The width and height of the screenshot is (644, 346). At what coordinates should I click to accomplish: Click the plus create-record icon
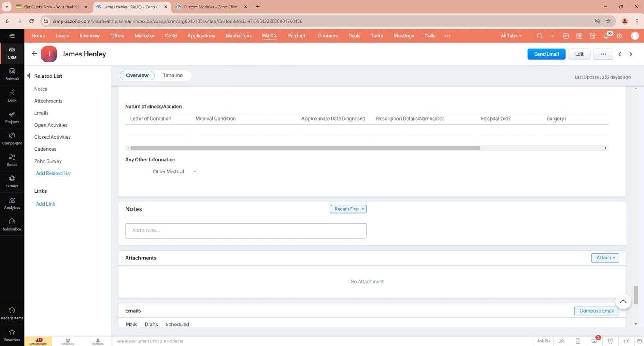[x=553, y=36]
